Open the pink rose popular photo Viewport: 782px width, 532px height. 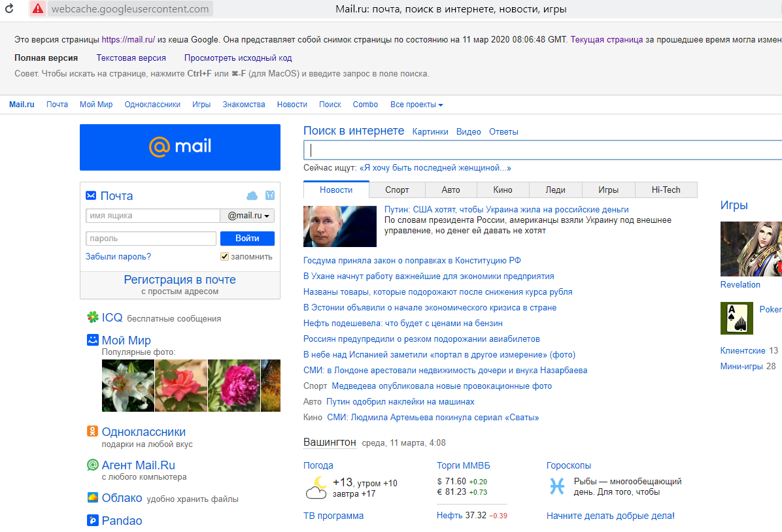click(x=181, y=386)
